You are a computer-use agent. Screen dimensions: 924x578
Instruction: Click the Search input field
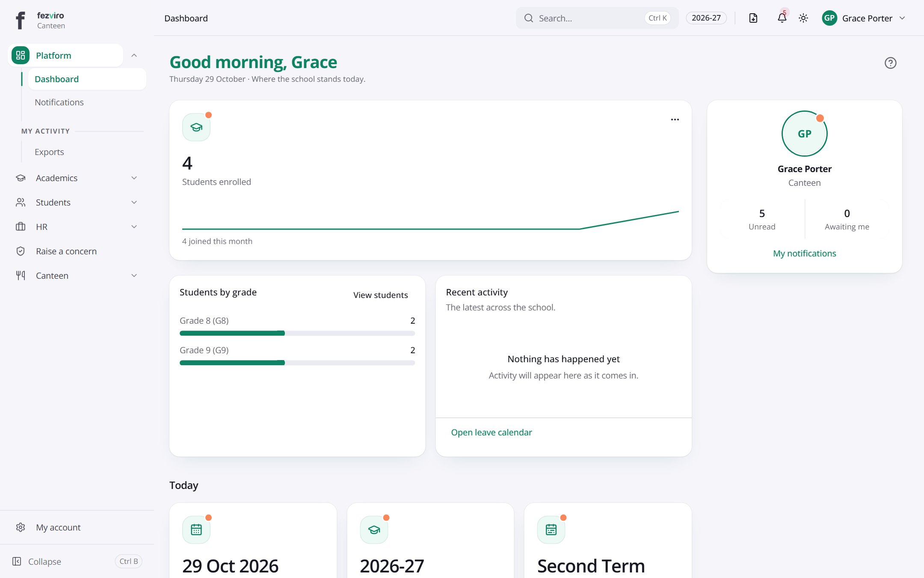597,18
